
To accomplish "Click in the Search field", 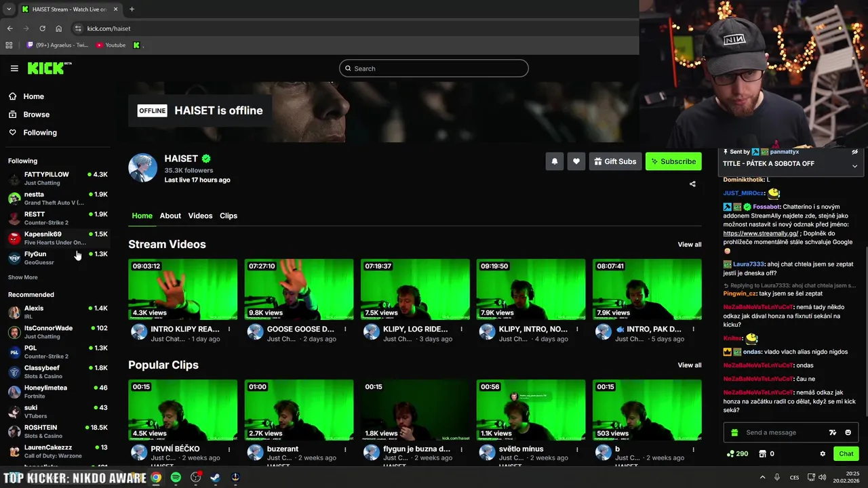I will pos(434,68).
